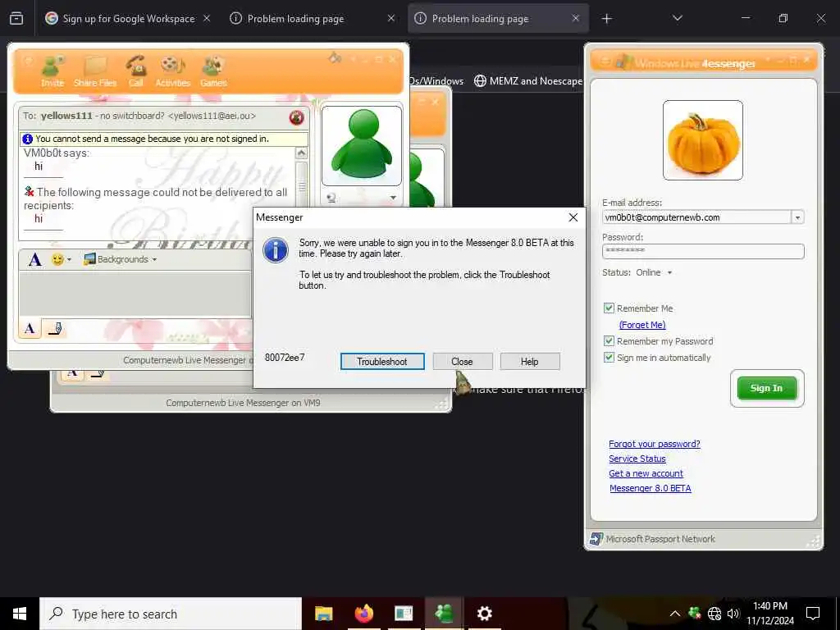Click the Invite icon in chat toolbar
The height and width of the screenshot is (630, 840).
52,71
